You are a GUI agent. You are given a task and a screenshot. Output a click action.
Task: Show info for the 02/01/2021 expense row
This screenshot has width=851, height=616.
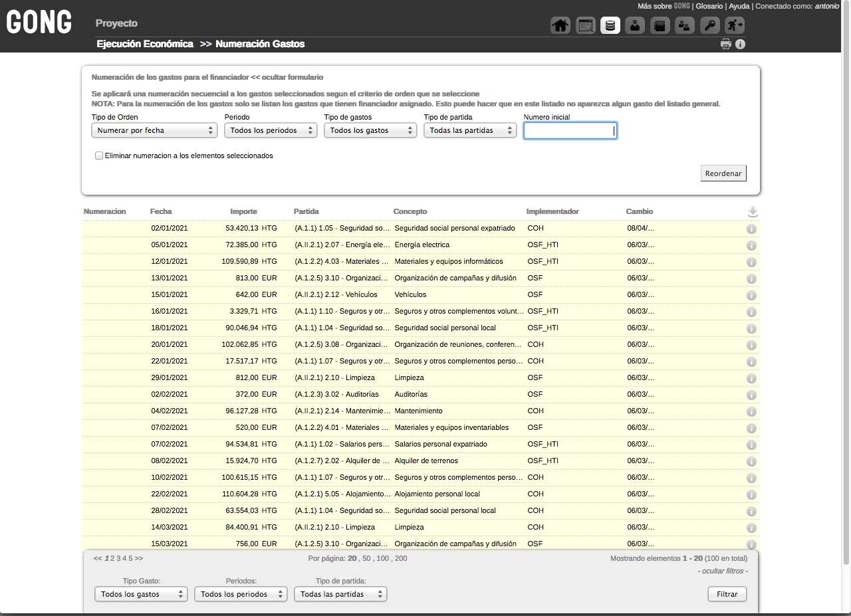752,229
